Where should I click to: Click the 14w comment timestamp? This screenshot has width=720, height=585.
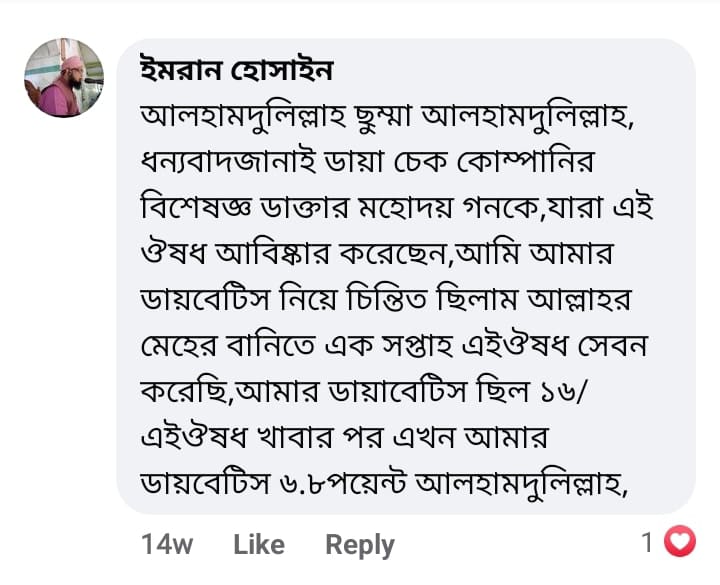pyautogui.click(x=167, y=544)
